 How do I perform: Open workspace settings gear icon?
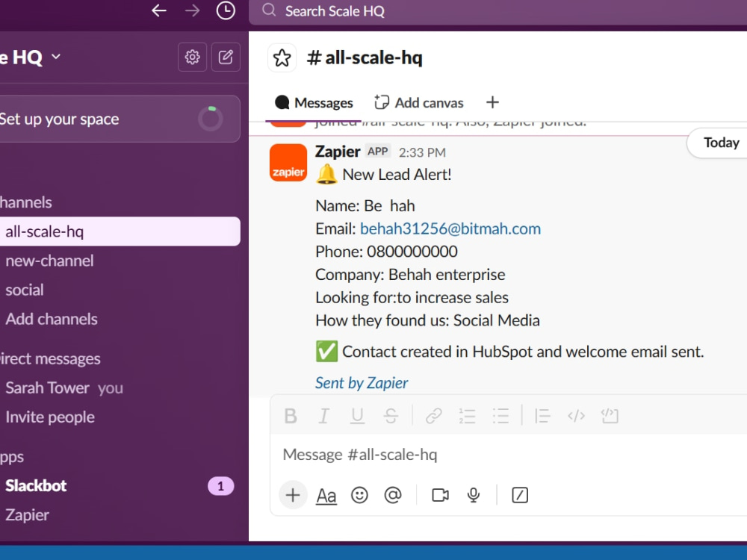[x=192, y=57]
